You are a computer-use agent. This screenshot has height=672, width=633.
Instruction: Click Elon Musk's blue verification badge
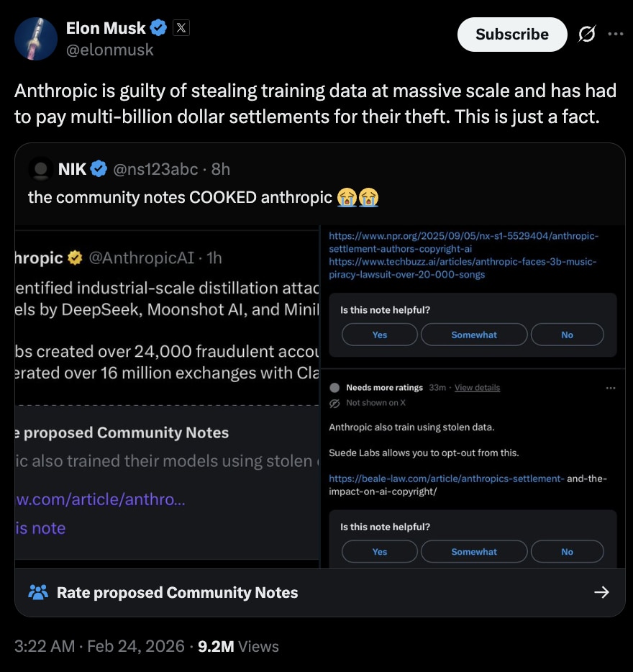coord(158,27)
